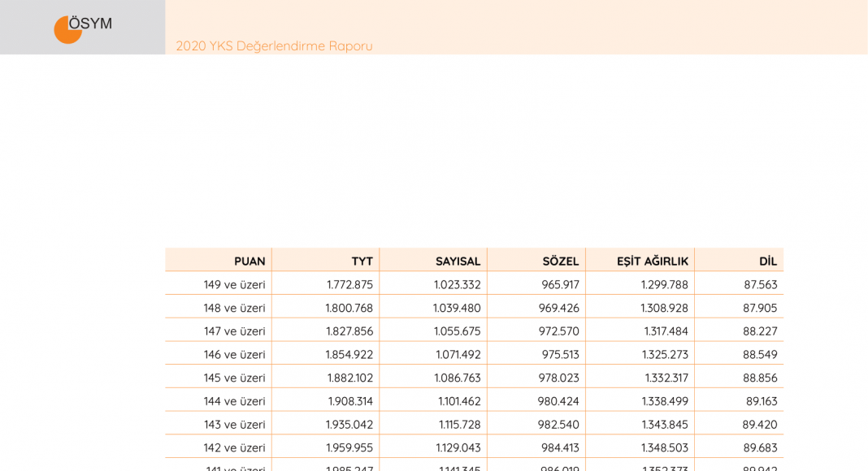Click the PUAN column header
Image resolution: width=868 pixels, height=471 pixels.
[x=250, y=261]
